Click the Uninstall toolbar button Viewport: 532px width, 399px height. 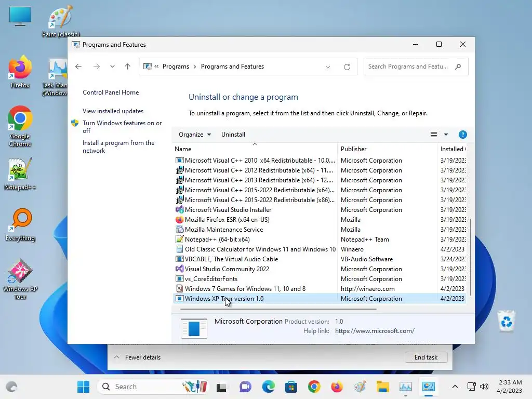pyautogui.click(x=233, y=135)
